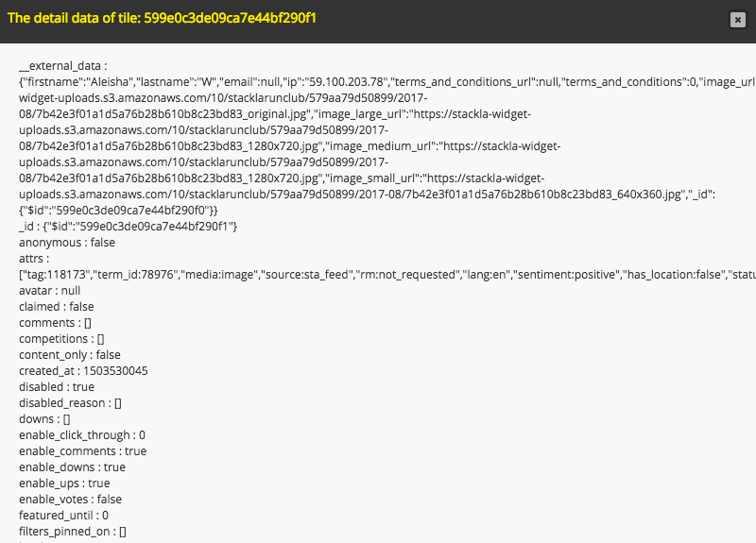Click the enable_votes : false line
This screenshot has width=756, height=543.
70,500
